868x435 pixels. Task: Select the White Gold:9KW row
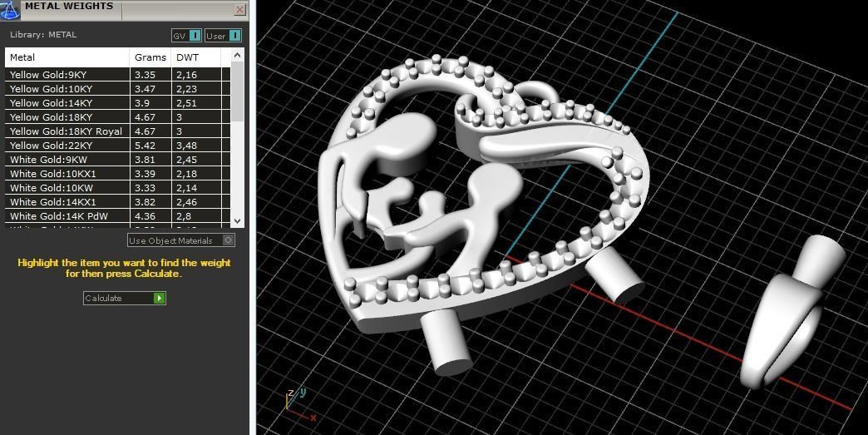click(x=117, y=160)
